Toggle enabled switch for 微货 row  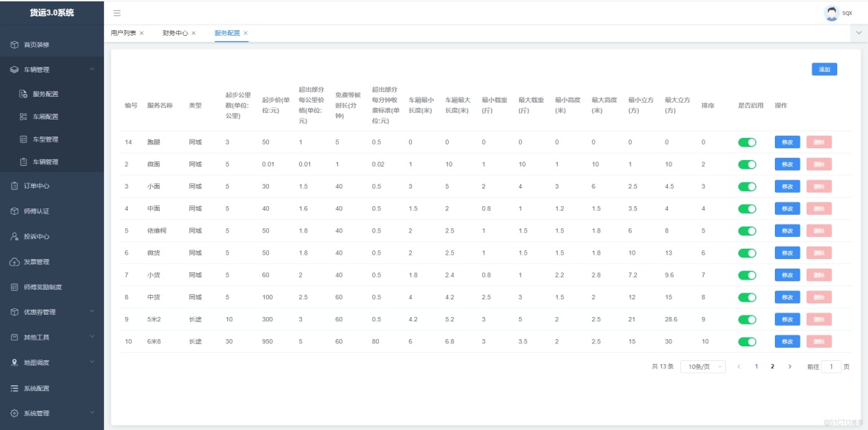pos(747,253)
